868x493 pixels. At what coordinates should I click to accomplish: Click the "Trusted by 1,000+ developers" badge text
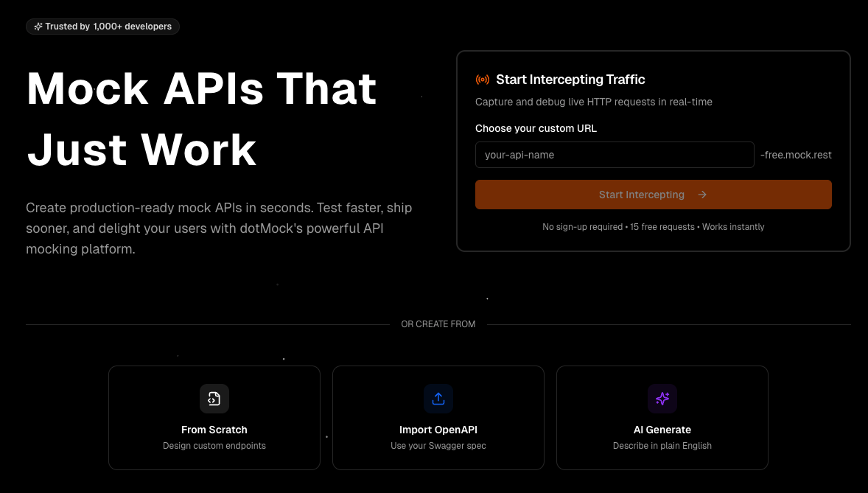(108, 27)
